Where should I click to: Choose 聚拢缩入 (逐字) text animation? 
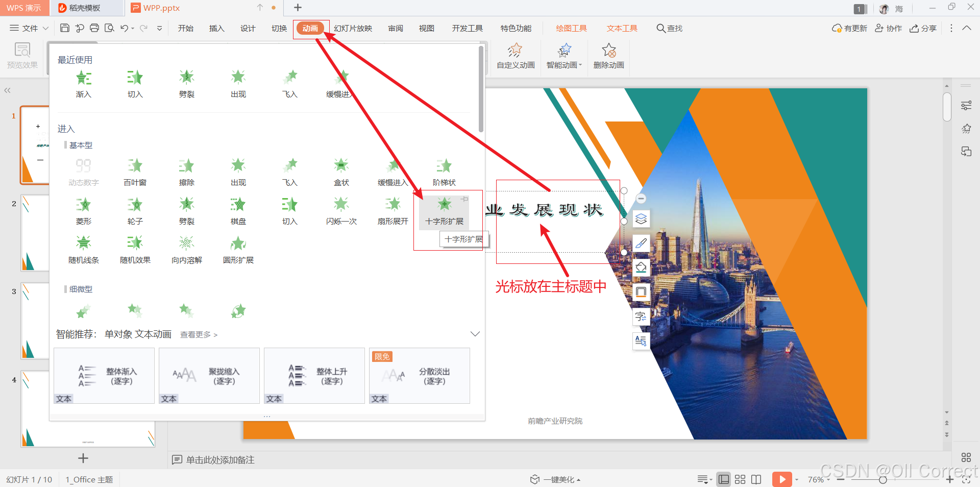click(209, 376)
